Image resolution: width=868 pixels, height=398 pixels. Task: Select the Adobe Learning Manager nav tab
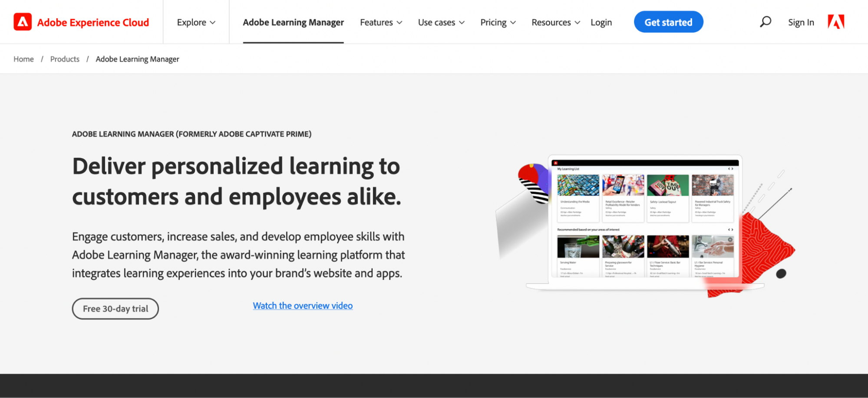click(x=293, y=22)
